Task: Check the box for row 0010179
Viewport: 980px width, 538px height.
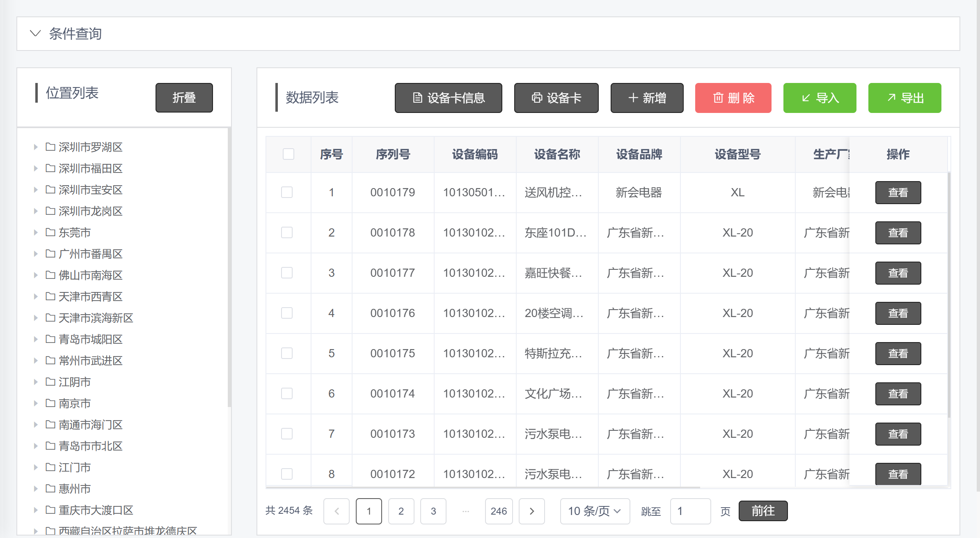Action: click(287, 192)
